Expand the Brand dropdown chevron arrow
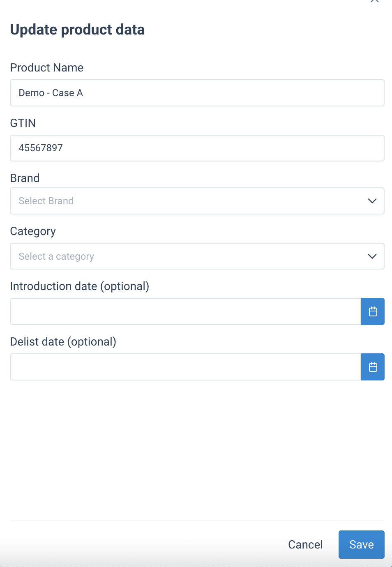392x567 pixels. click(372, 201)
